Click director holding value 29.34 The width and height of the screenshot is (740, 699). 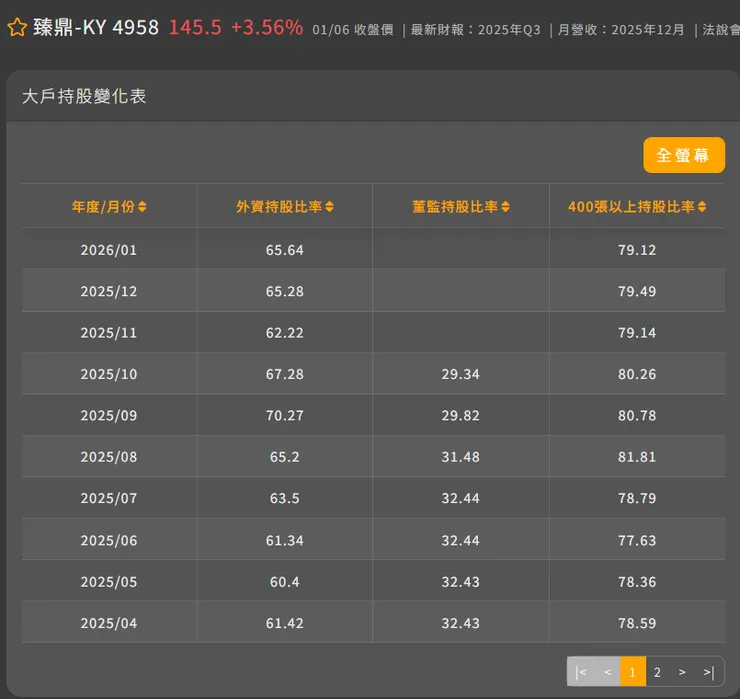(x=461, y=374)
